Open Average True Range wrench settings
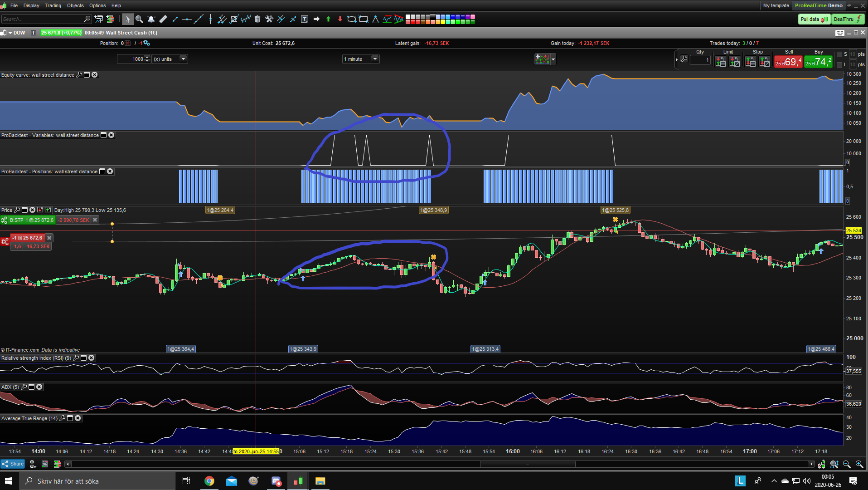The height and width of the screenshot is (490, 868). [63, 418]
